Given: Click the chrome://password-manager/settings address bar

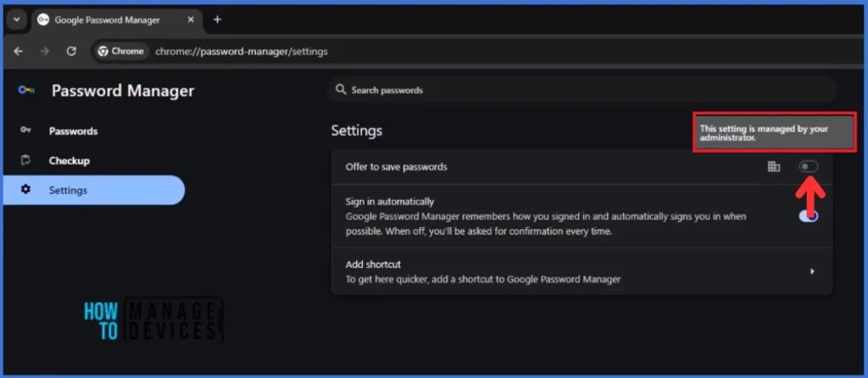Looking at the screenshot, I should click(x=242, y=52).
